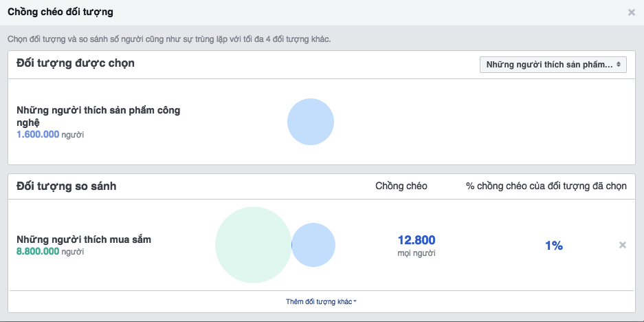Image resolution: width=644 pixels, height=322 pixels.
Task: Click the Chồng chéo column header
Action: click(x=401, y=186)
